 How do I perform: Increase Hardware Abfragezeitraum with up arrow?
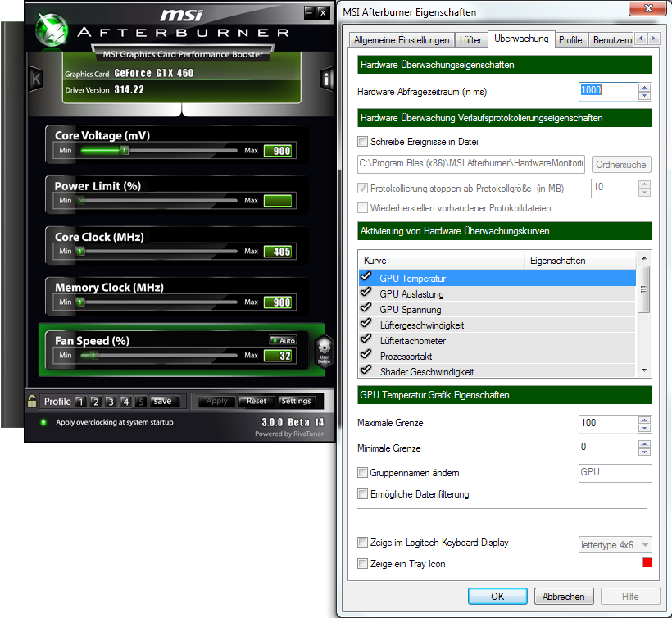pyautogui.click(x=645, y=88)
